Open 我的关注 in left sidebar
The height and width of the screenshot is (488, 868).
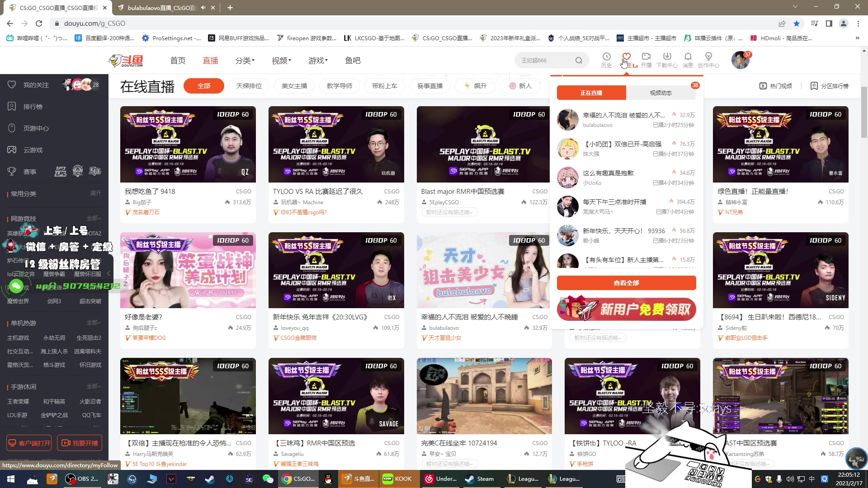tap(36, 85)
